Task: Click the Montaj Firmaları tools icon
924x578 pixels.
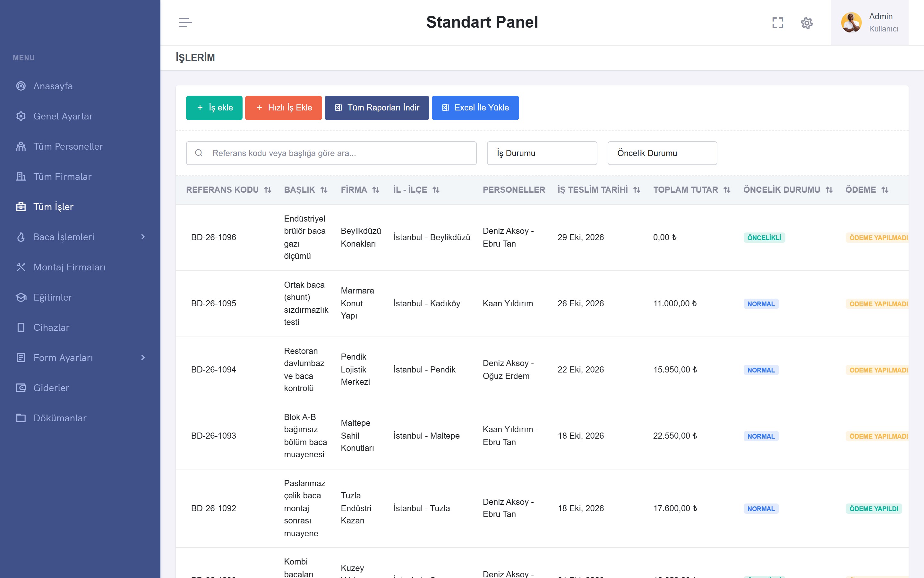Action: pyautogui.click(x=21, y=267)
